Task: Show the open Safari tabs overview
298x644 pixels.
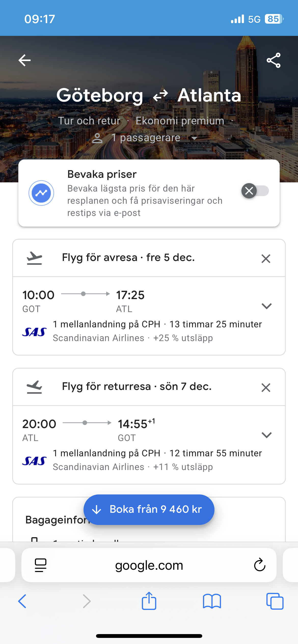Action: 275,601
